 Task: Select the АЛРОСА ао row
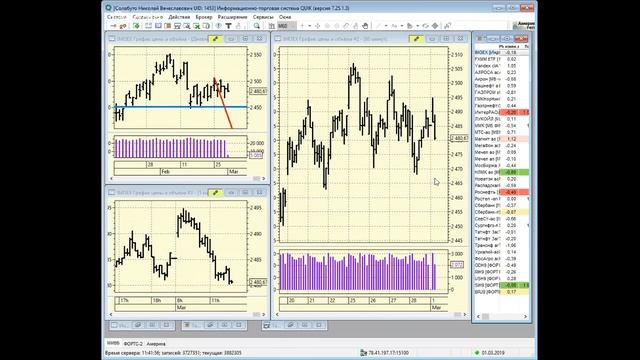(x=502, y=72)
